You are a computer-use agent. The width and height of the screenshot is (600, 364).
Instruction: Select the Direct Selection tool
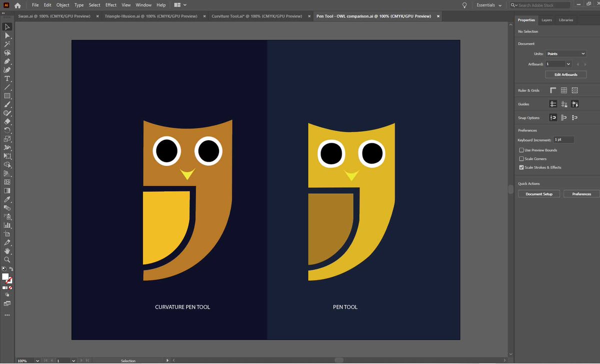(x=7, y=35)
